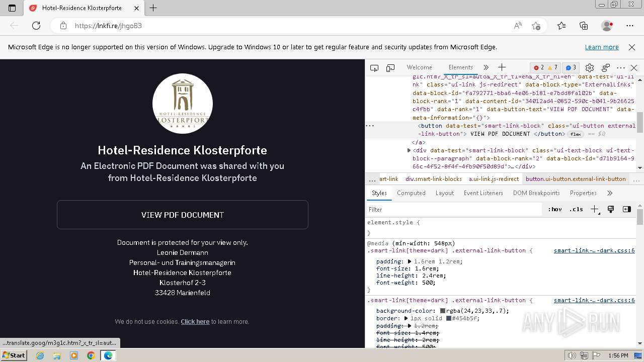Screen dimensions: 644x362
Task: Open the Collections panel
Action: point(584,26)
